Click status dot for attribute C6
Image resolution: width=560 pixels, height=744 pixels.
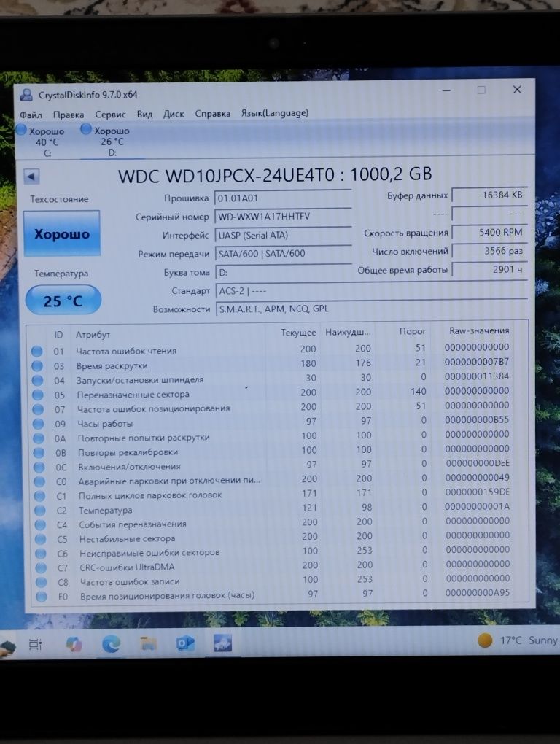coord(41,553)
